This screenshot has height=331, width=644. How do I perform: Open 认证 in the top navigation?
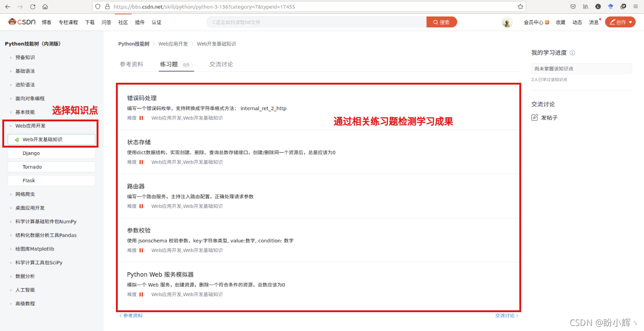pos(156,22)
